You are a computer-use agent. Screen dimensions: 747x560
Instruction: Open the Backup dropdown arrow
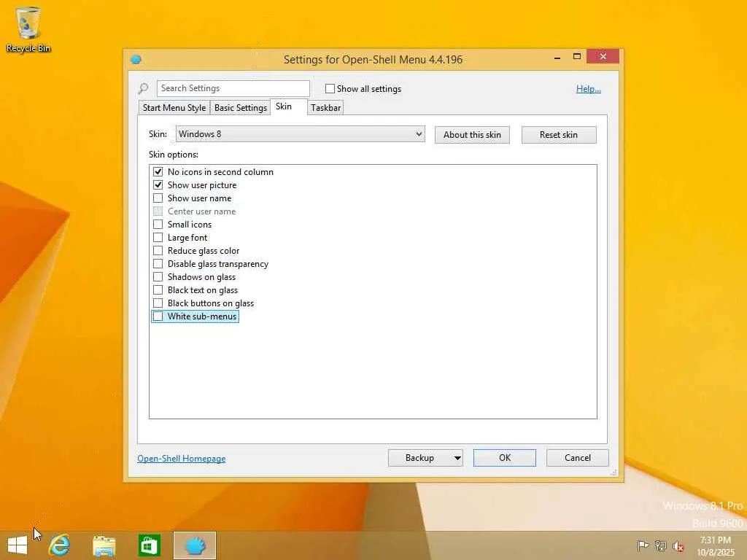(x=457, y=458)
